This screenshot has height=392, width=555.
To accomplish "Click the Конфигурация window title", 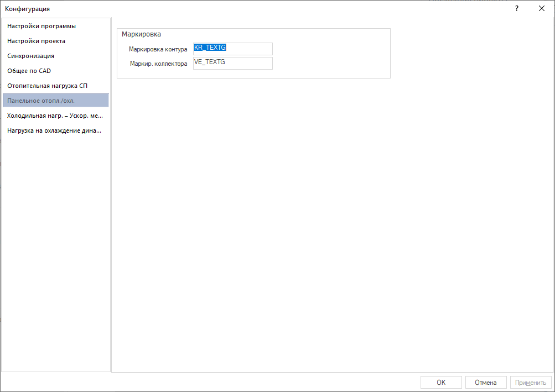I will pyautogui.click(x=27, y=9).
